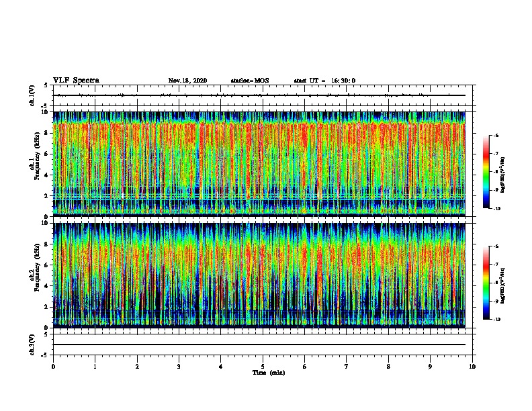Click time axis tick label "5"

[263, 367]
